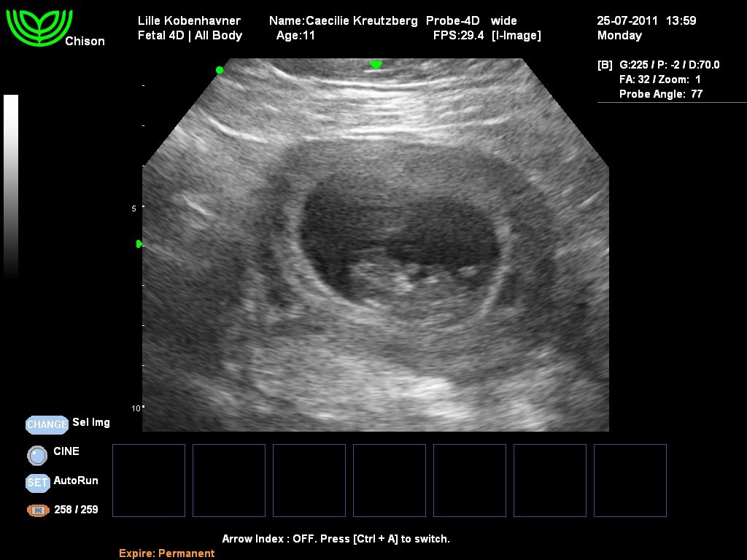Click the Expire: Permanent label
Viewport: 747px width, 560px height.
tap(167, 553)
